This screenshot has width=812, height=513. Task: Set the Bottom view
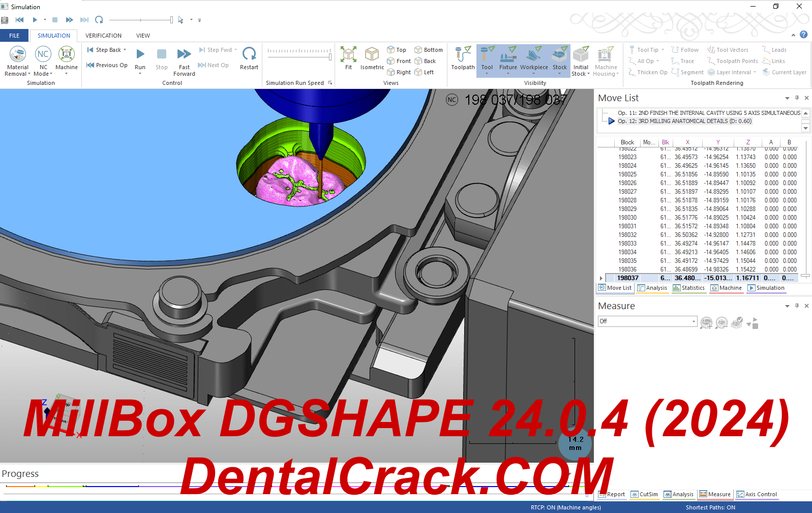428,50
